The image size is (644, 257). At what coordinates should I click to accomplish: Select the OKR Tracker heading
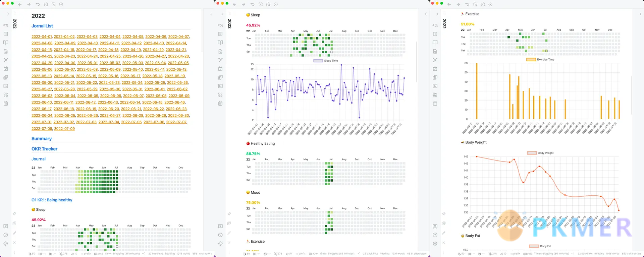pyautogui.click(x=44, y=149)
